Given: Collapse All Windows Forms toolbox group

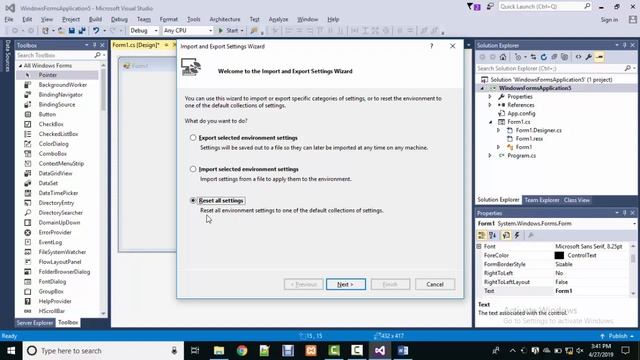Looking at the screenshot, I should [20, 66].
